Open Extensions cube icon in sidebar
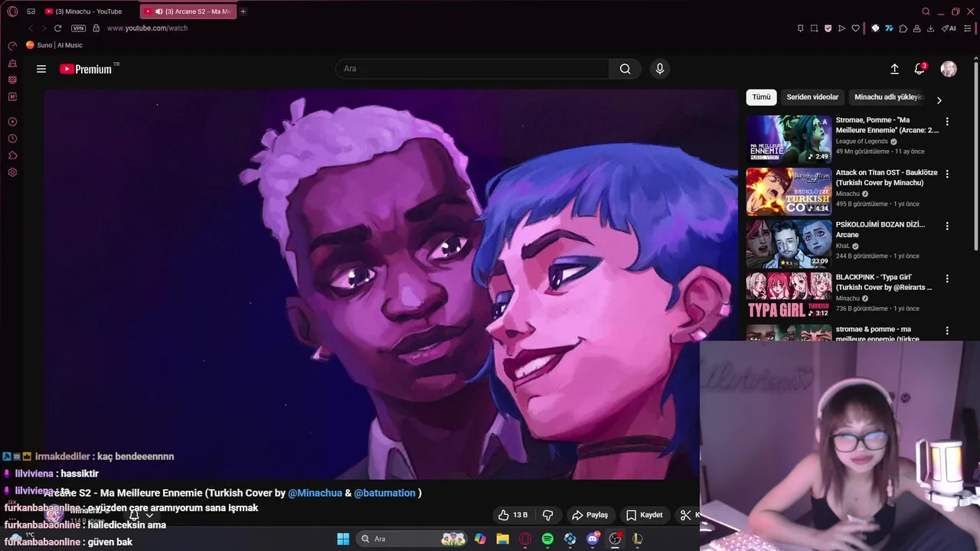This screenshot has height=551, width=980. (12, 155)
